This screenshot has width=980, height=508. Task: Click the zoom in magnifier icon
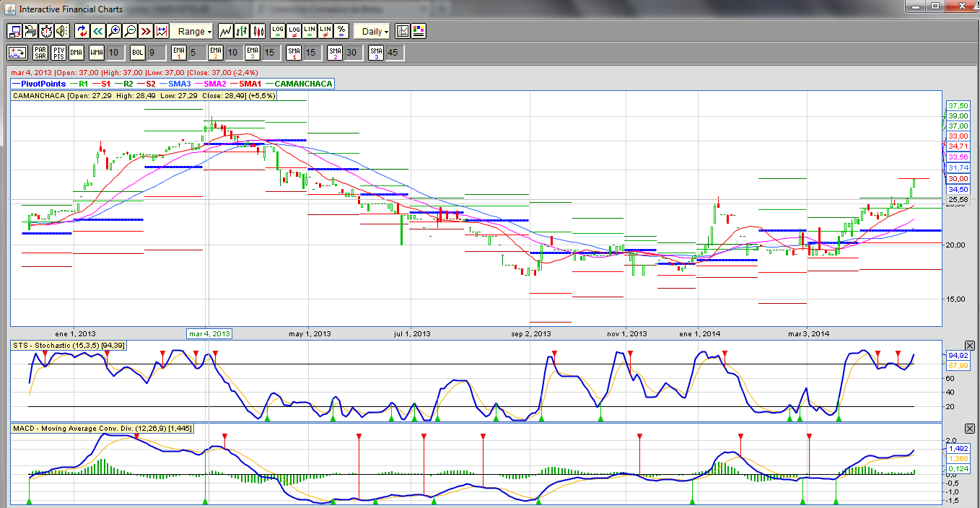coord(114,31)
